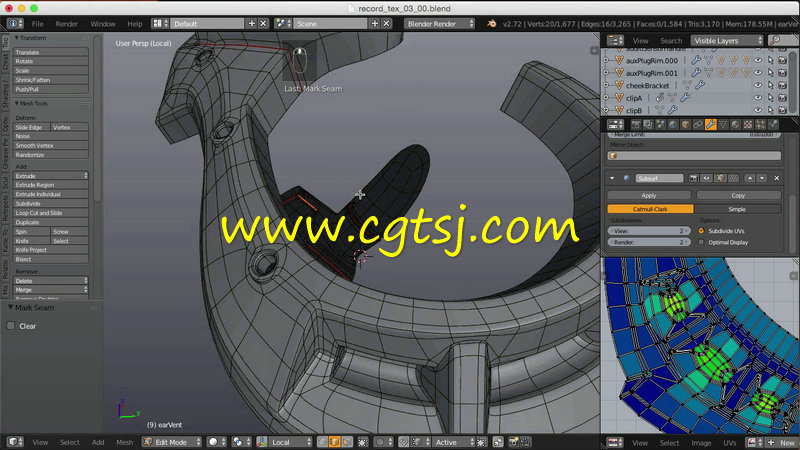Open the Render Layers properties tab

[648, 124]
